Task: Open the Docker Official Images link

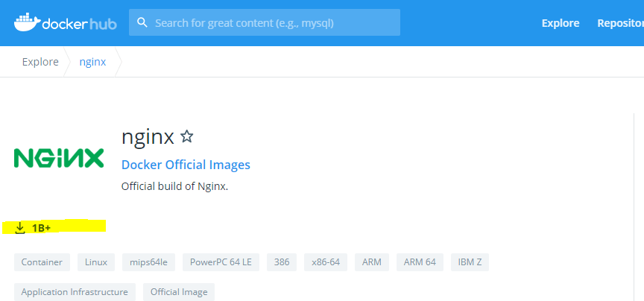Action: pos(186,165)
